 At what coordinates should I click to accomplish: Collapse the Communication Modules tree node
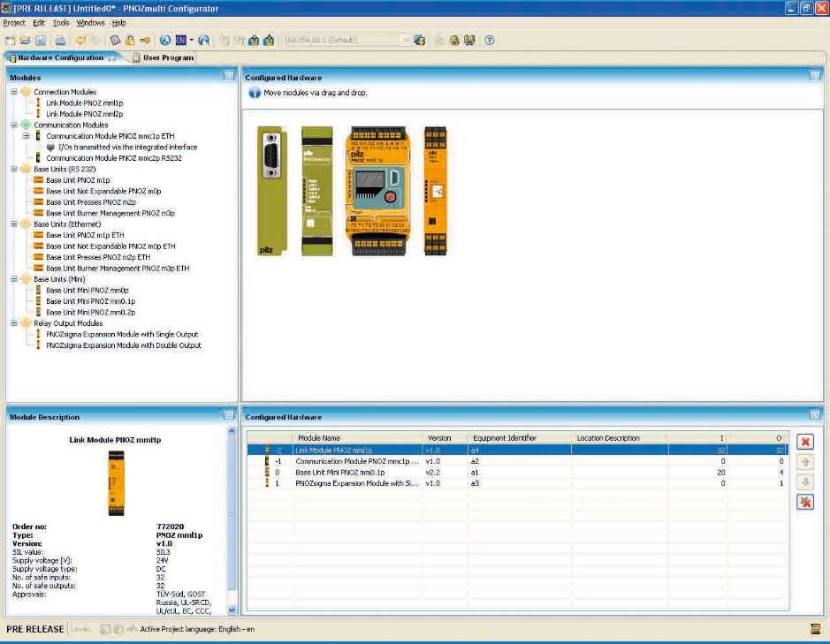click(14, 125)
